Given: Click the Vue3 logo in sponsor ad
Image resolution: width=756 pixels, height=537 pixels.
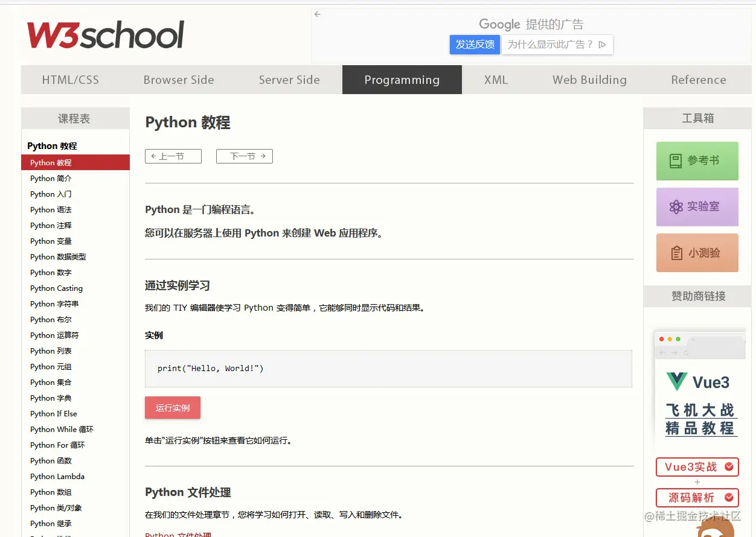Looking at the screenshot, I should (677, 382).
